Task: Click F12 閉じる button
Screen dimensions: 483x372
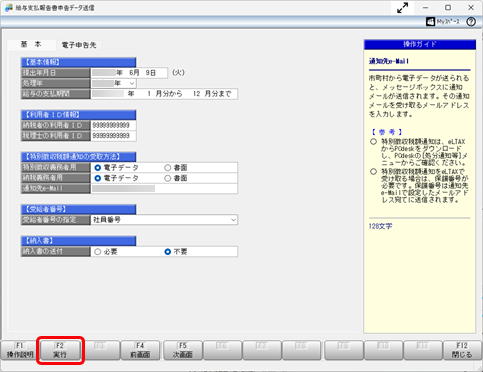Action: [x=462, y=350]
